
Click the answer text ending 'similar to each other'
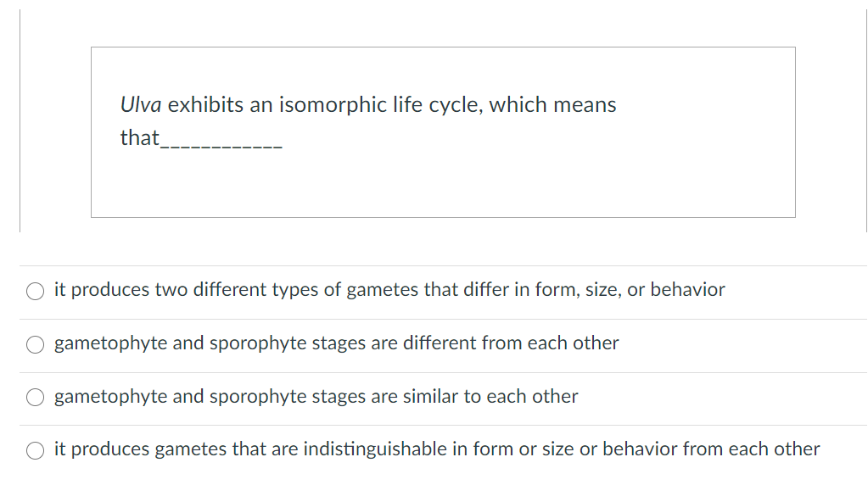point(316,397)
